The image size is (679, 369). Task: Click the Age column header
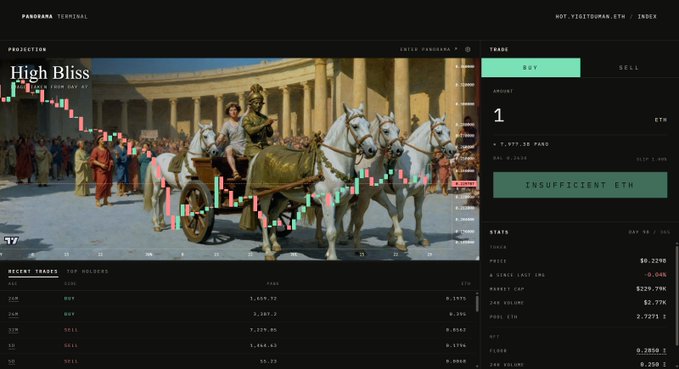pyautogui.click(x=13, y=284)
